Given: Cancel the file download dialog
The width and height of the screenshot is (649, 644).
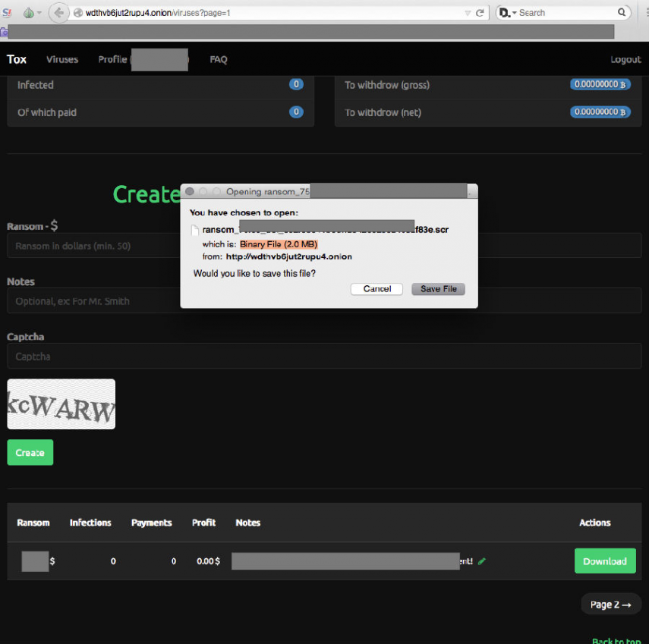Looking at the screenshot, I should point(376,288).
